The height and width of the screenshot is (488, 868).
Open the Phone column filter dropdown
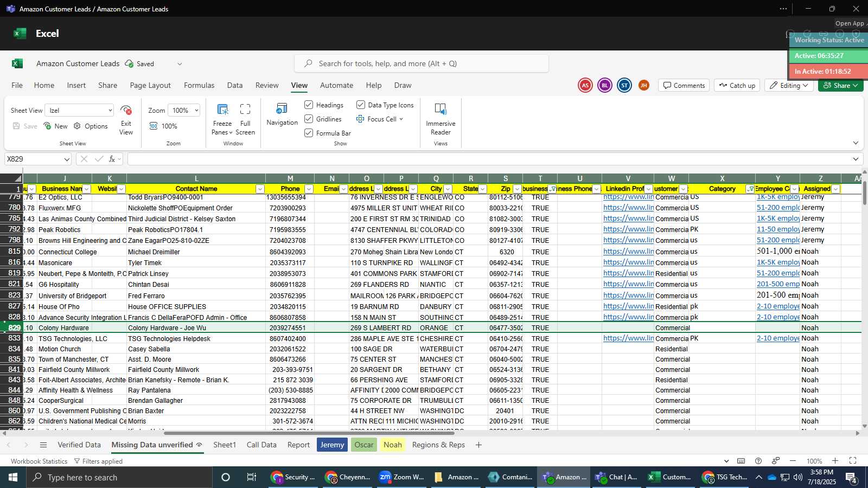pyautogui.click(x=309, y=189)
